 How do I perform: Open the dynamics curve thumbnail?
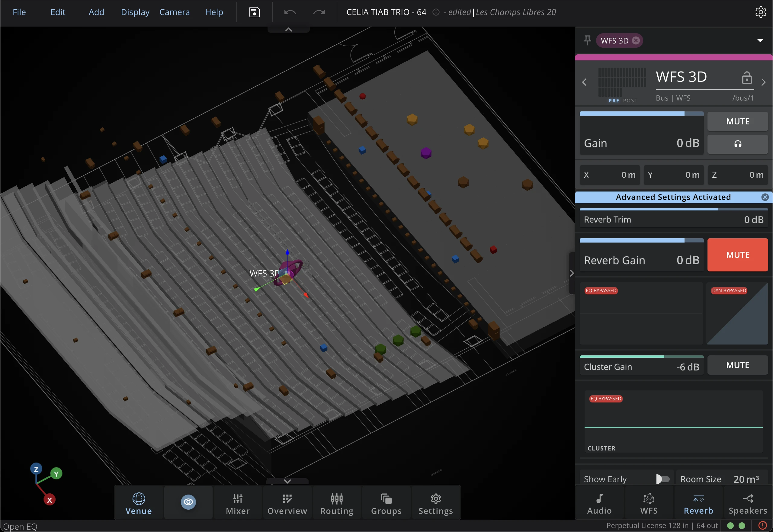737,313
